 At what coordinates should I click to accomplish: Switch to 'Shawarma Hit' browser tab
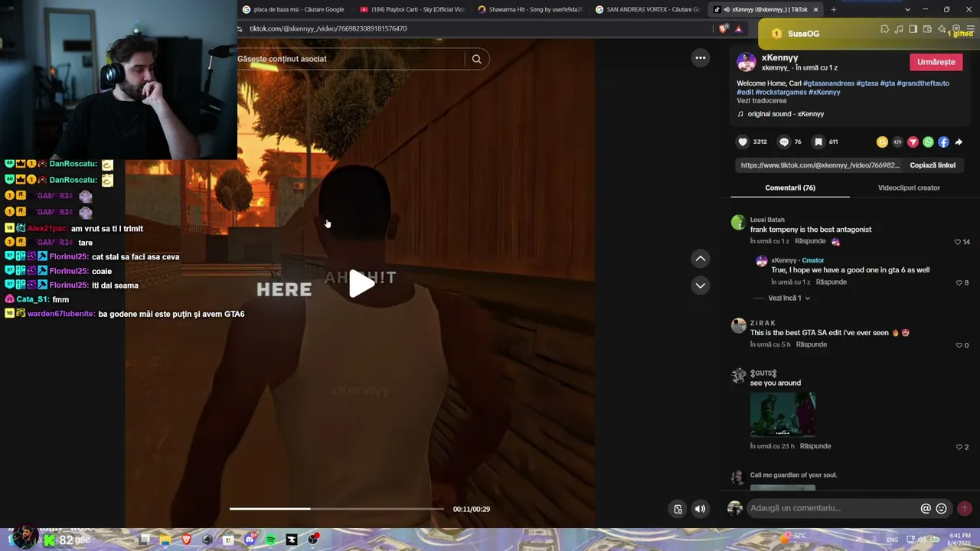(x=529, y=9)
